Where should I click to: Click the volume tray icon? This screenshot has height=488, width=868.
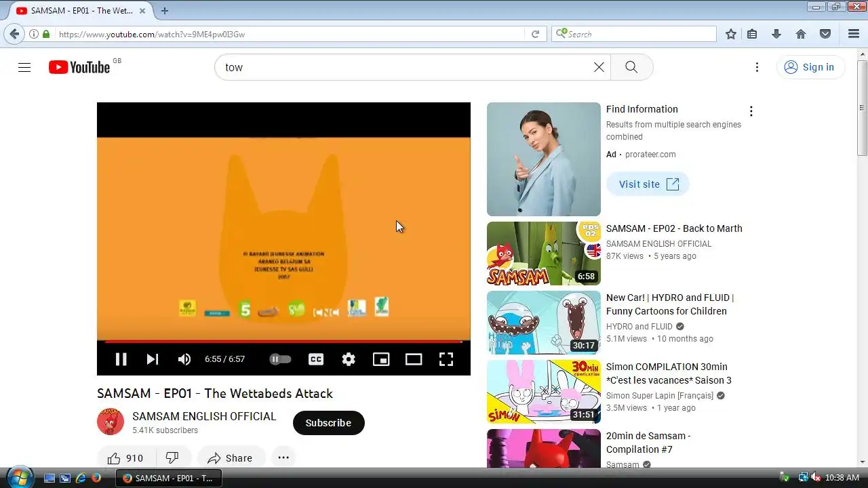816,478
